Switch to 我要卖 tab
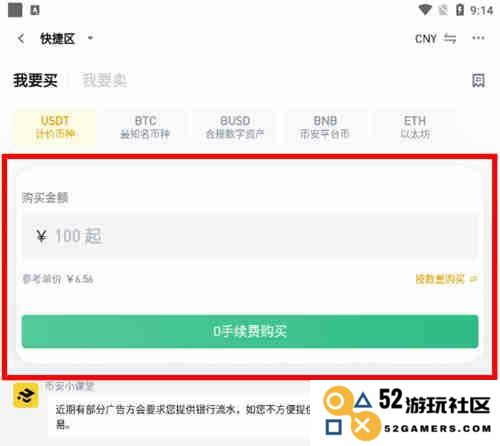The image size is (500, 446). click(104, 80)
